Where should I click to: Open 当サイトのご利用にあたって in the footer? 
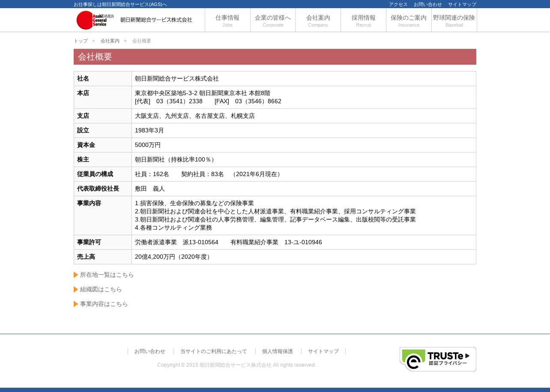[x=214, y=351]
